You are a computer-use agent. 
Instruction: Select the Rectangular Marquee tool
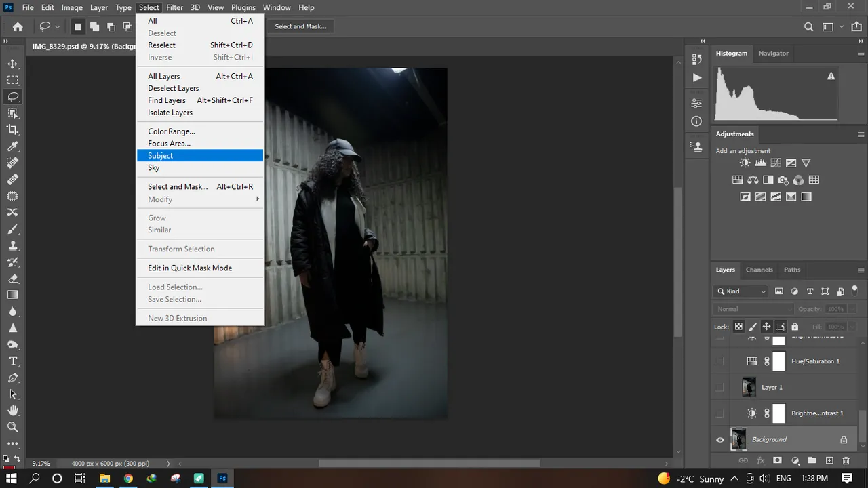[x=12, y=80]
